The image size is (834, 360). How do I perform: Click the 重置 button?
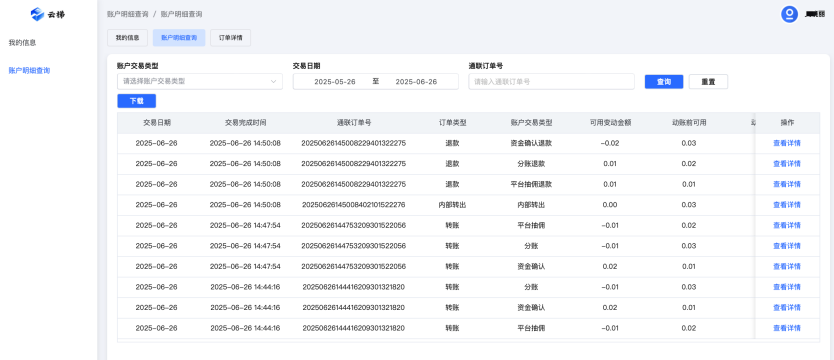point(708,81)
